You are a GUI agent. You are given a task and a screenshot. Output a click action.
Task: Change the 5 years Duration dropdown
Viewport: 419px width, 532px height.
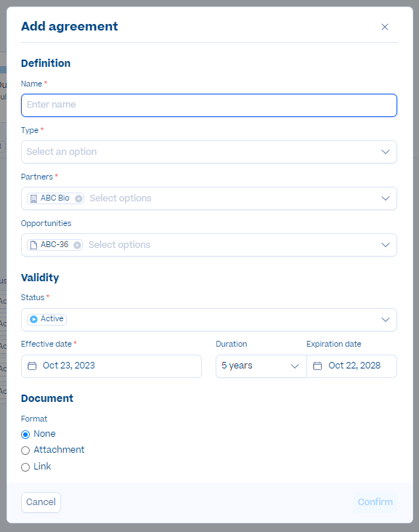(x=261, y=366)
